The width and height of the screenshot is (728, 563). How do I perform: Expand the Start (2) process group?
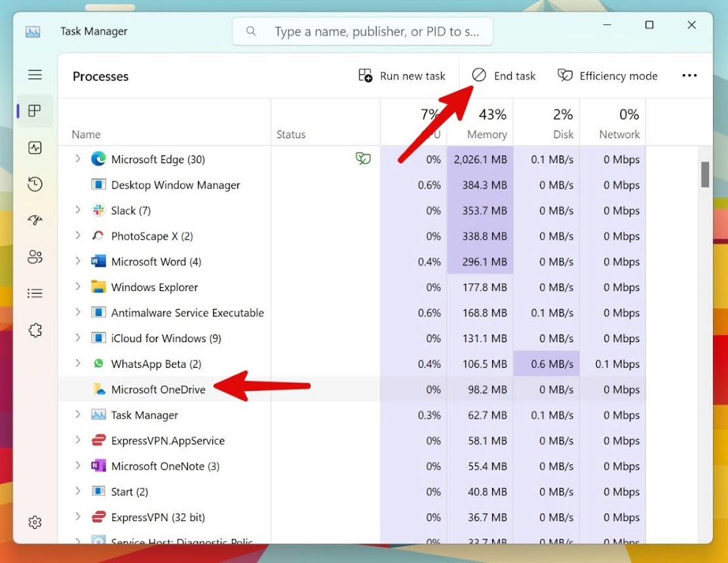pos(77,490)
